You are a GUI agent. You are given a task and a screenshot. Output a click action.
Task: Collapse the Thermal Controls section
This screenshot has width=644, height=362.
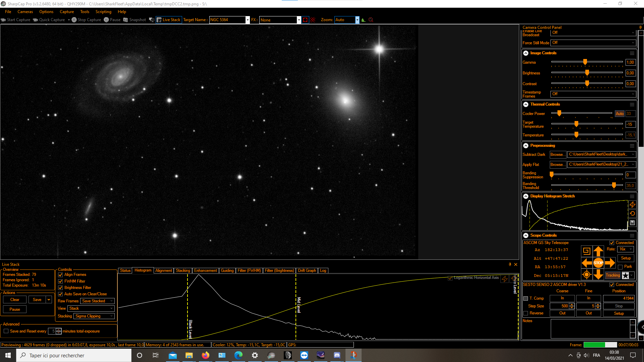526,104
